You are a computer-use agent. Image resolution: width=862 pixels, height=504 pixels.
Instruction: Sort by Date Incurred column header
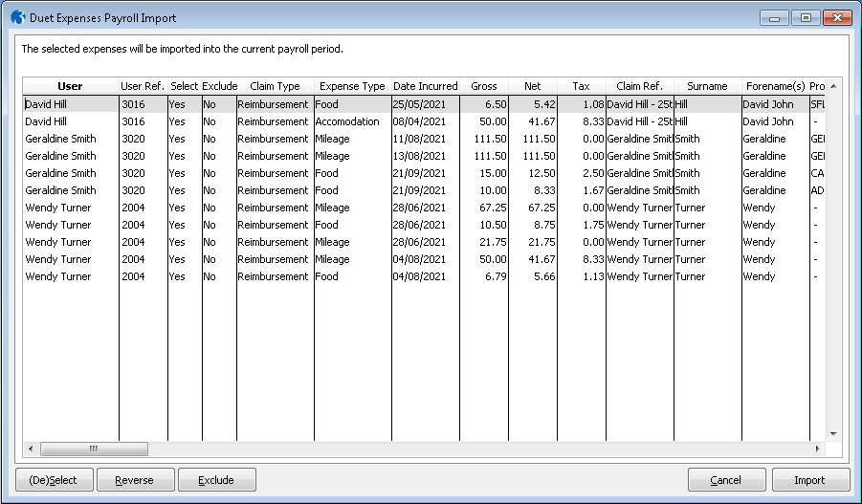426,86
